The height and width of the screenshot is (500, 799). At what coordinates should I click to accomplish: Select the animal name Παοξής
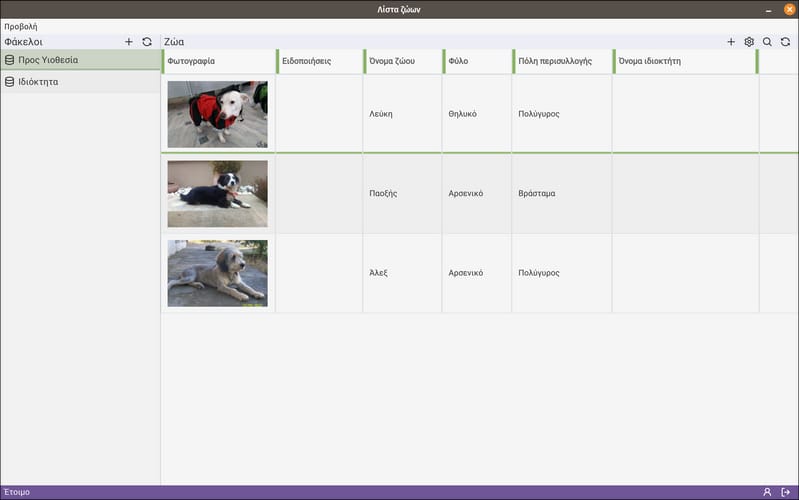(383, 194)
